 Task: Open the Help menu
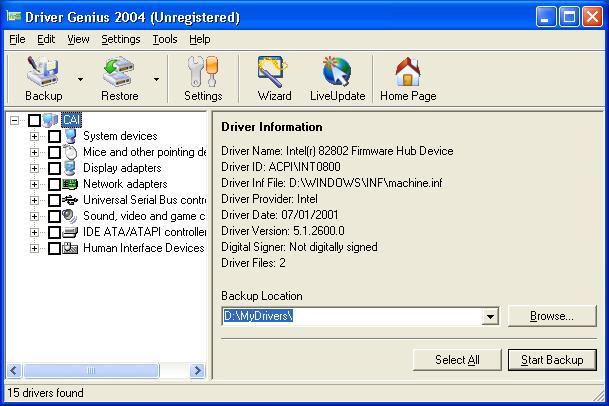(200, 39)
